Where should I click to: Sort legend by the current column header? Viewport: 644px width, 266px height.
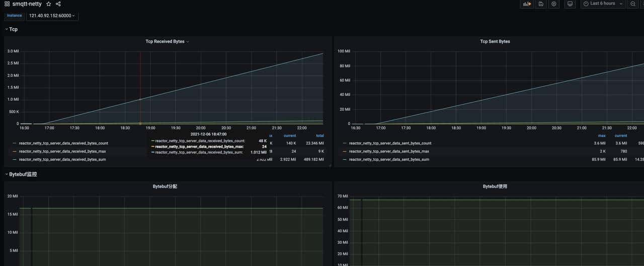[x=290, y=136]
